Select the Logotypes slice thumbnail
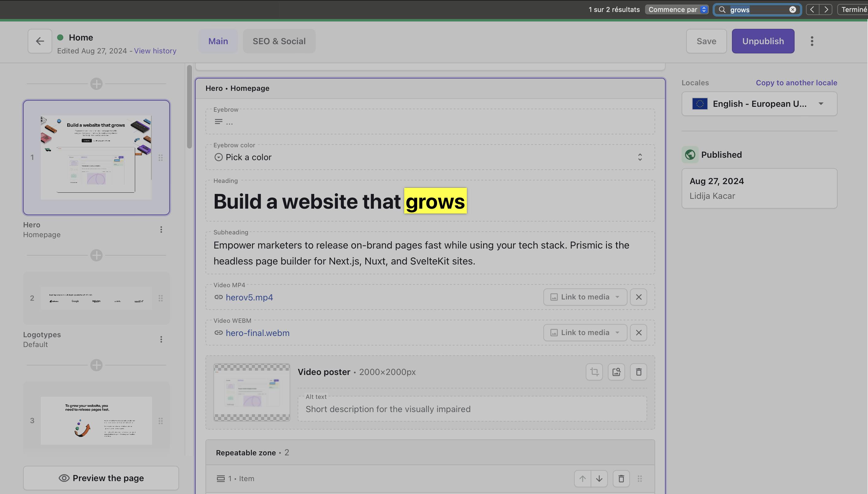868x494 pixels. [x=96, y=298]
